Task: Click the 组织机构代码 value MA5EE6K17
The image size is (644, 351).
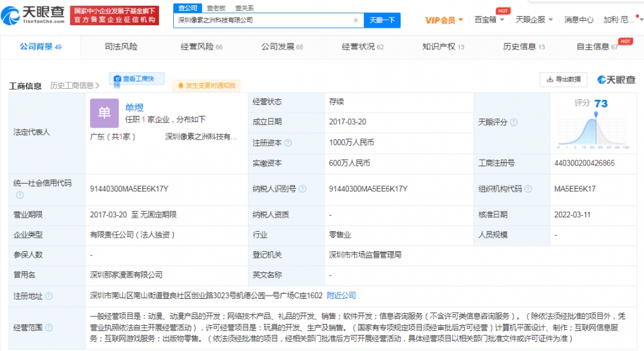Action: [575, 189]
